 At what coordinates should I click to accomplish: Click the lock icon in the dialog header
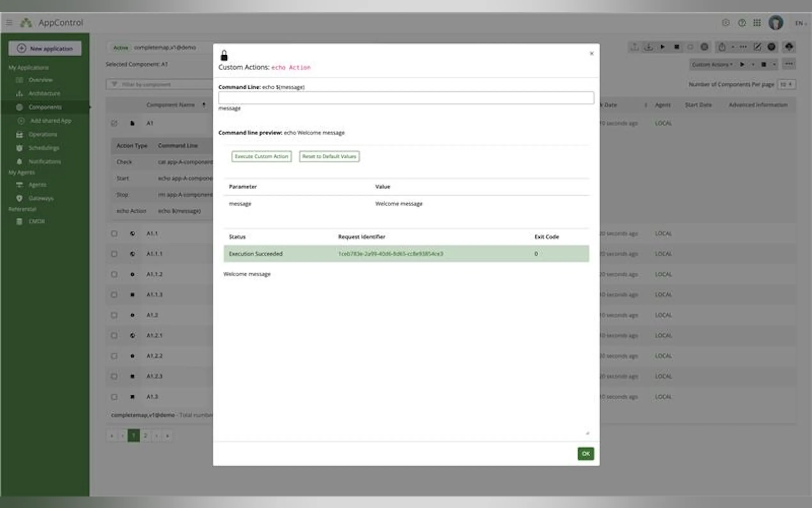pyautogui.click(x=224, y=55)
